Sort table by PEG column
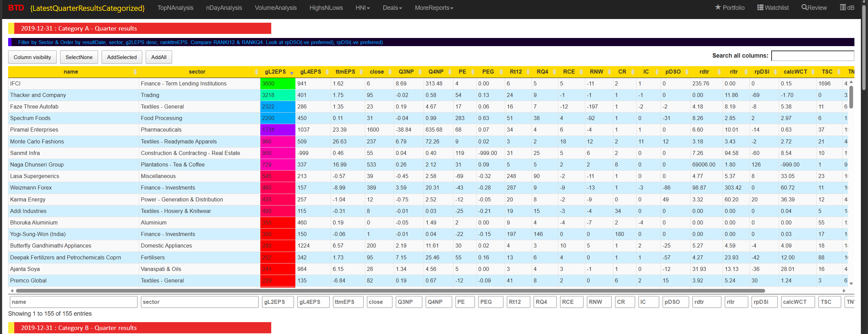This screenshot has height=334, width=868. [491, 72]
